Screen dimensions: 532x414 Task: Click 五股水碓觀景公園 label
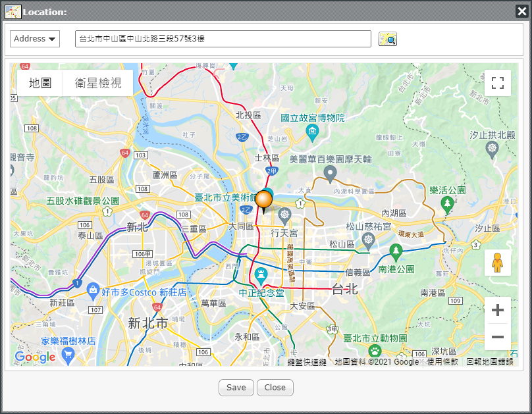pyautogui.click(x=83, y=201)
